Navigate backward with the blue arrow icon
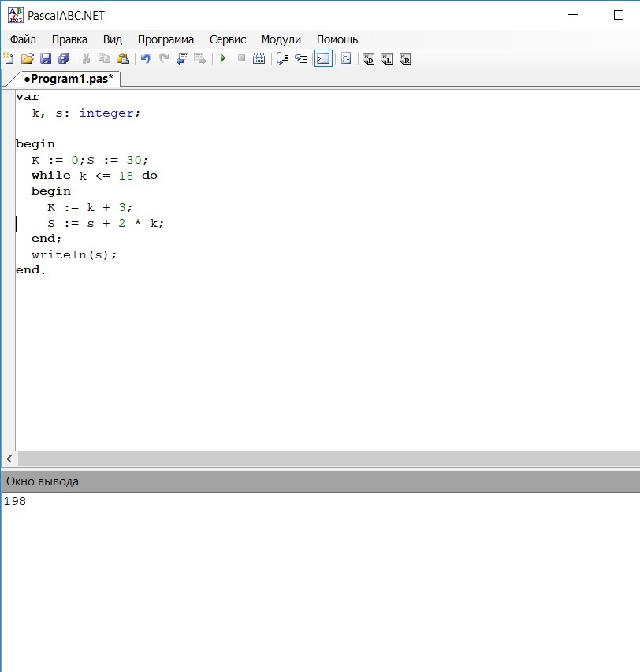Viewport: 640px width, 672px height. click(182, 58)
